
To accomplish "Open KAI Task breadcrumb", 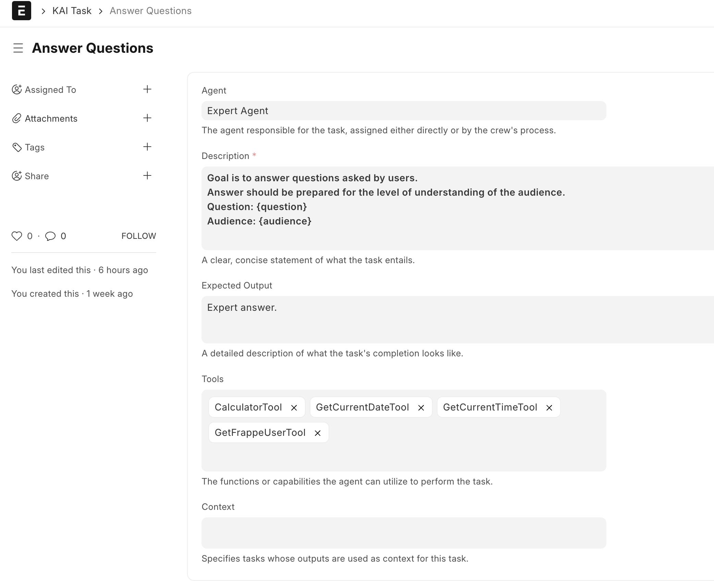I will coord(72,11).
